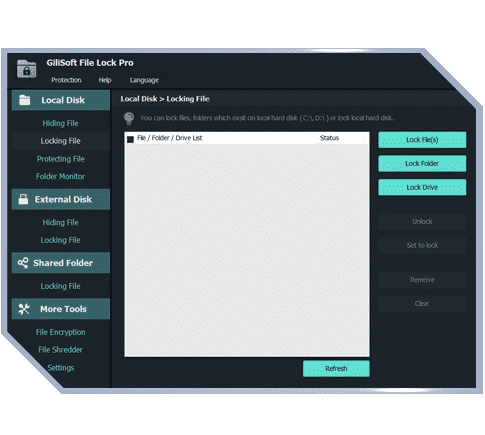Image resolution: width=485 pixels, height=435 pixels.
Task: Click the Remove button
Action: pos(422,280)
